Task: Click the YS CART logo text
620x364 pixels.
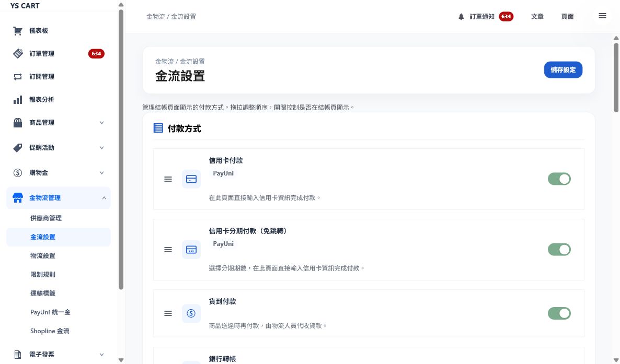Action: click(x=25, y=6)
